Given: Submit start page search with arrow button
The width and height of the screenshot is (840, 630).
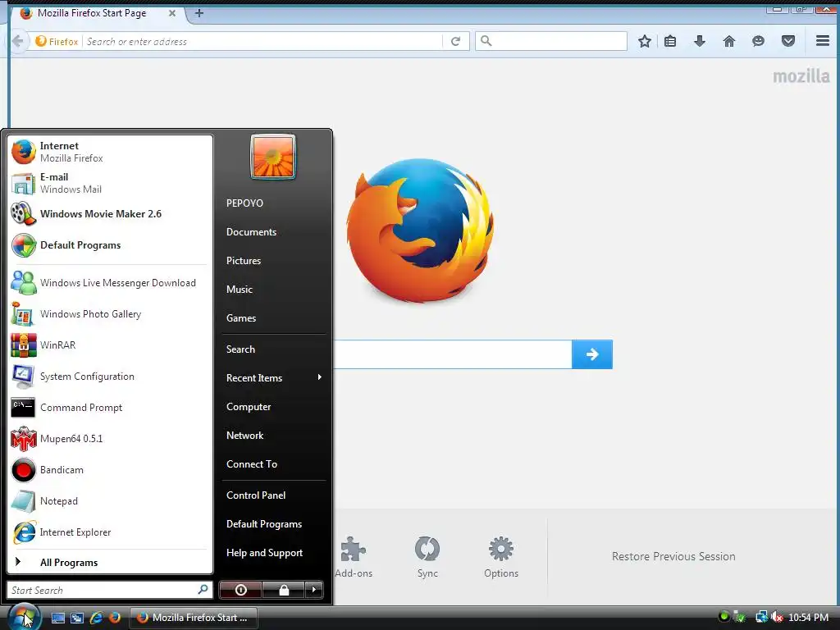Looking at the screenshot, I should (x=592, y=354).
